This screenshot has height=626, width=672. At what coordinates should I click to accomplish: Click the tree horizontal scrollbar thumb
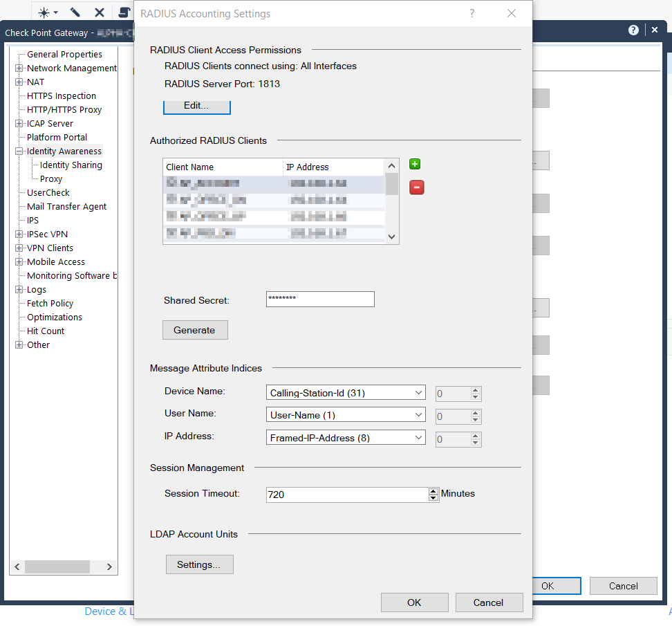[57, 567]
